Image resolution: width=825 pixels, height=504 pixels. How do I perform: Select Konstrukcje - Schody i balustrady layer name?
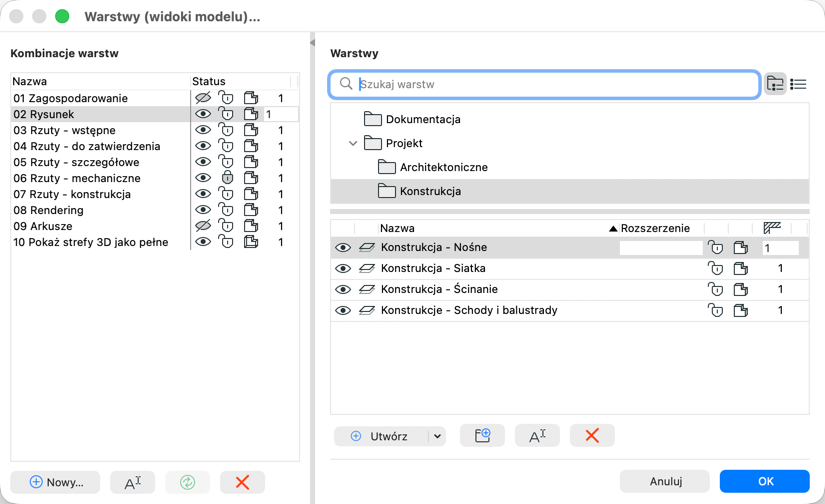click(469, 310)
